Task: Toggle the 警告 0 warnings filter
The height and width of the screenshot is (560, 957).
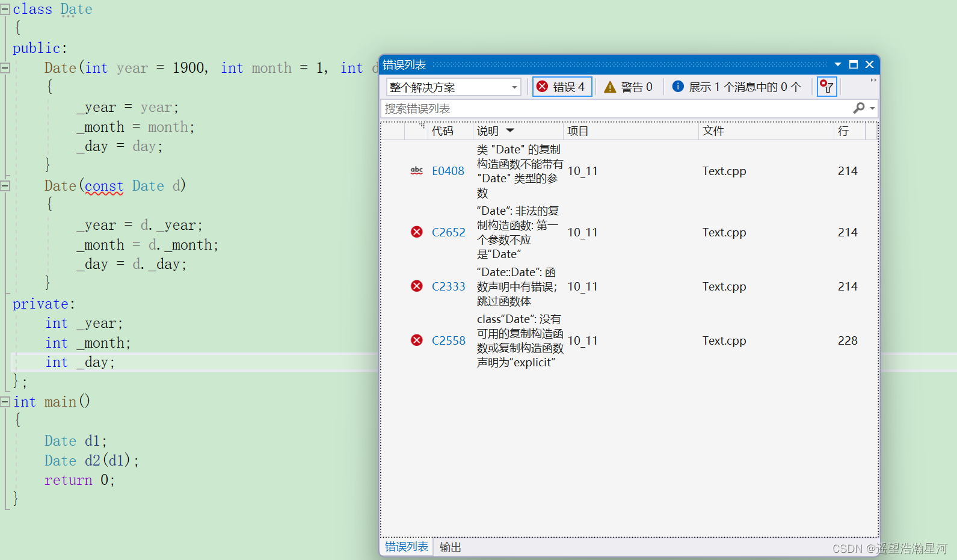Action: (629, 87)
